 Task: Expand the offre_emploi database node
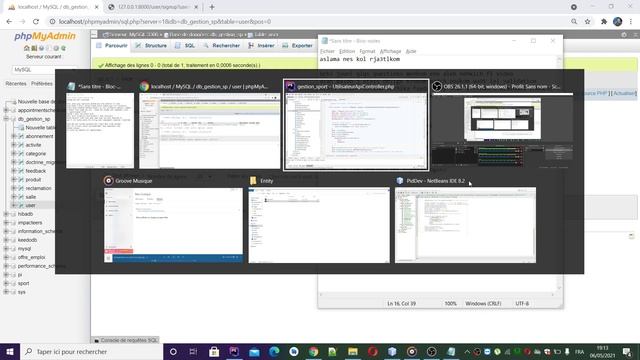point(6,258)
